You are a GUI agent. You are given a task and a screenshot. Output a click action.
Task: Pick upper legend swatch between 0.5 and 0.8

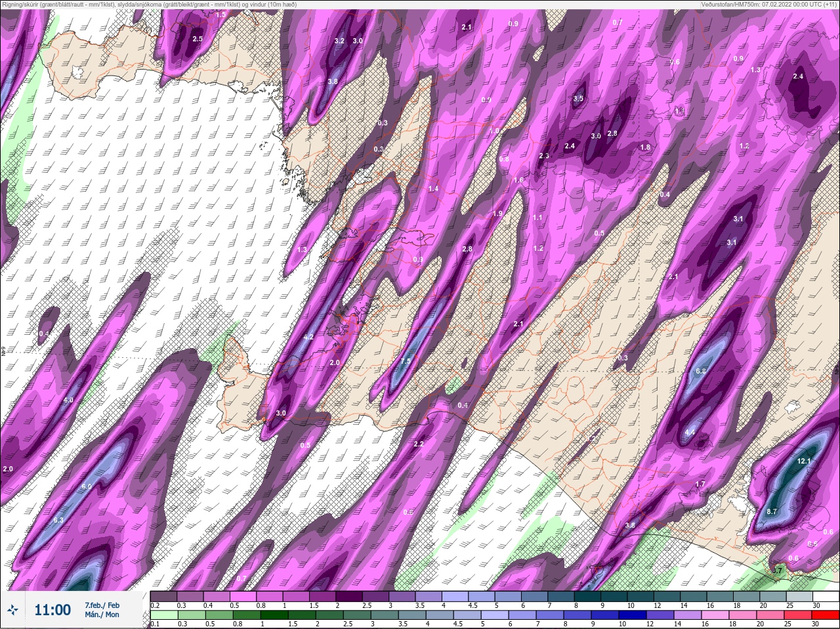coord(244,596)
